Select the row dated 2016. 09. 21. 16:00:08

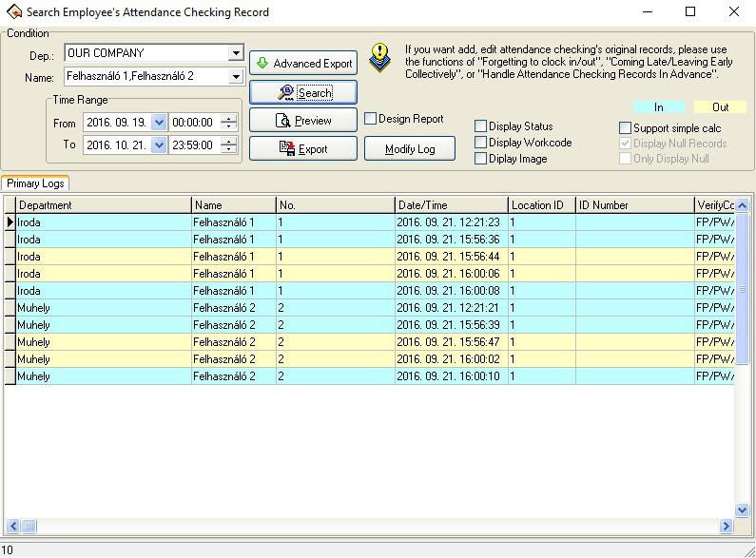(x=375, y=291)
